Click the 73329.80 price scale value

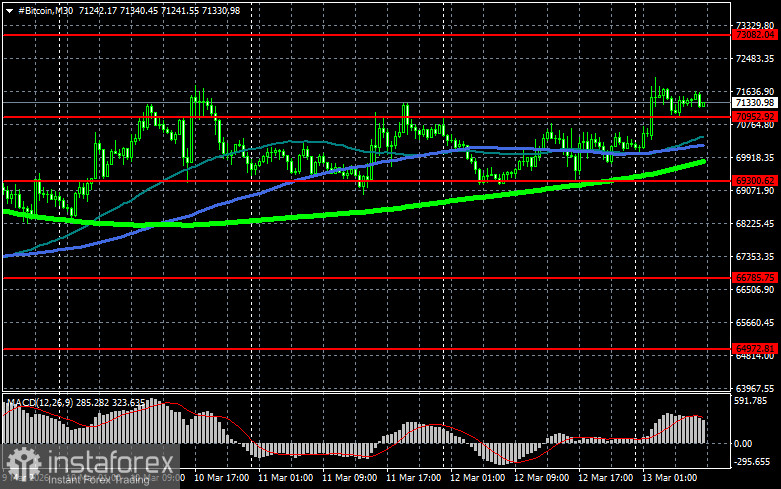tap(755, 25)
